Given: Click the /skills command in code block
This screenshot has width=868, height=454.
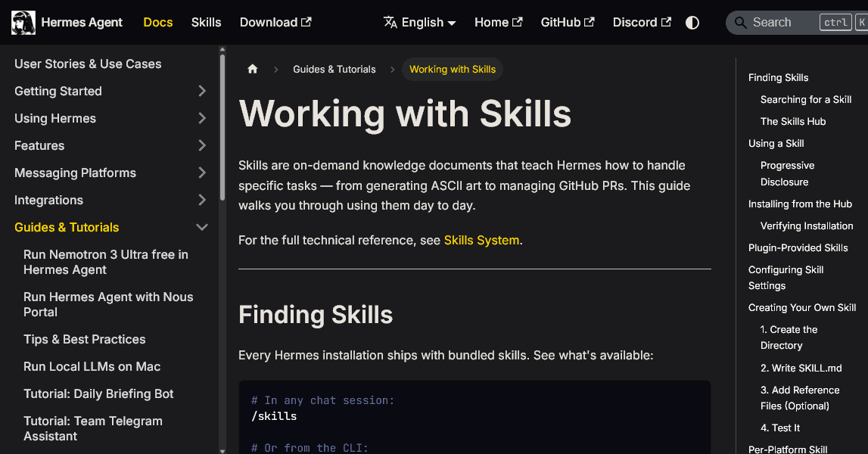Looking at the screenshot, I should pyautogui.click(x=274, y=416).
